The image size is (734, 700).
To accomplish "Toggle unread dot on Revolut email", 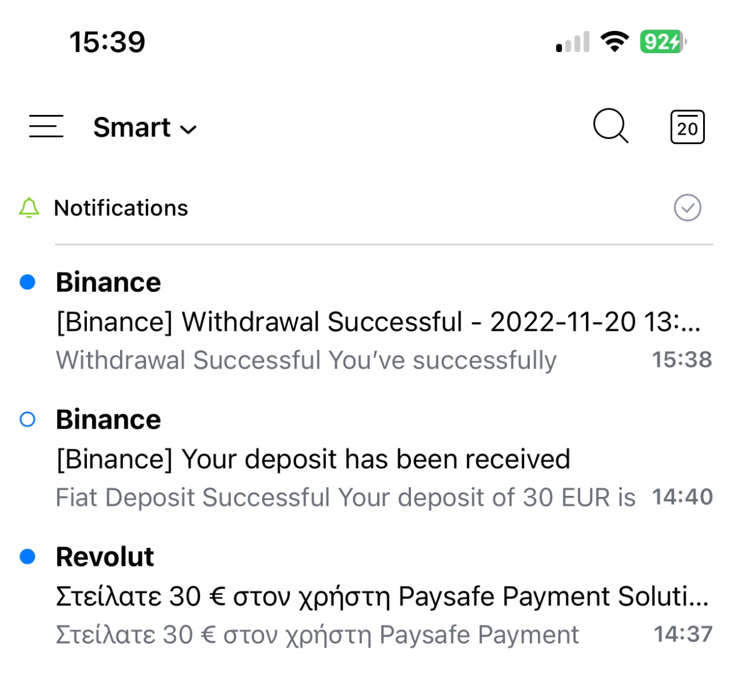I will 27,556.
